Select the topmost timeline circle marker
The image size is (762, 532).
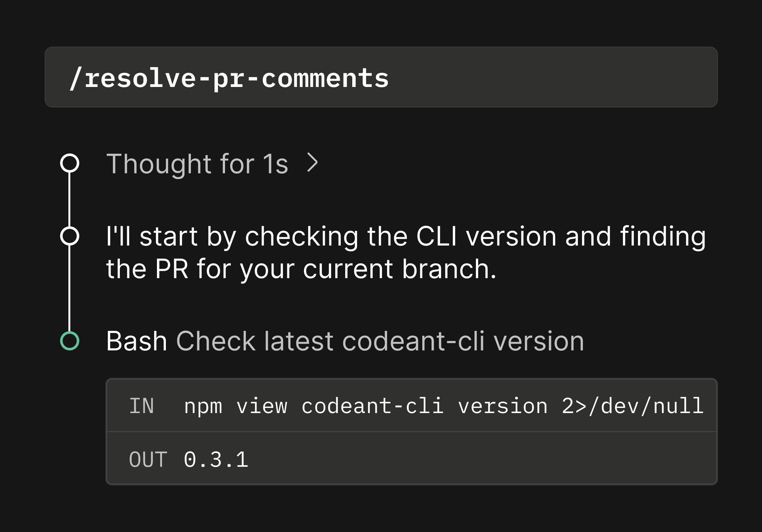[x=70, y=163]
